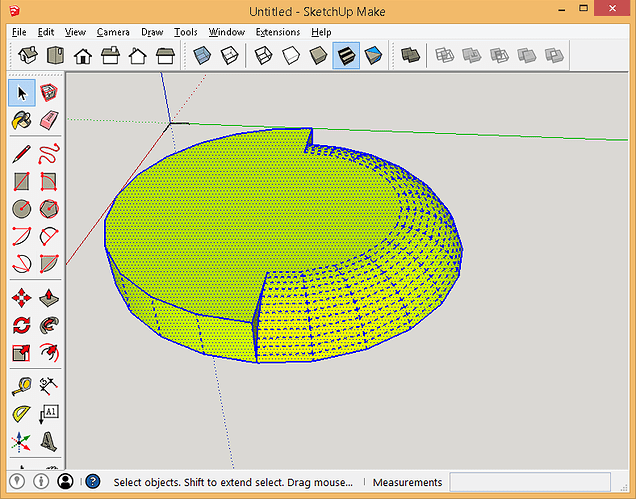
Task: Switch to Left view
Action: point(165,56)
